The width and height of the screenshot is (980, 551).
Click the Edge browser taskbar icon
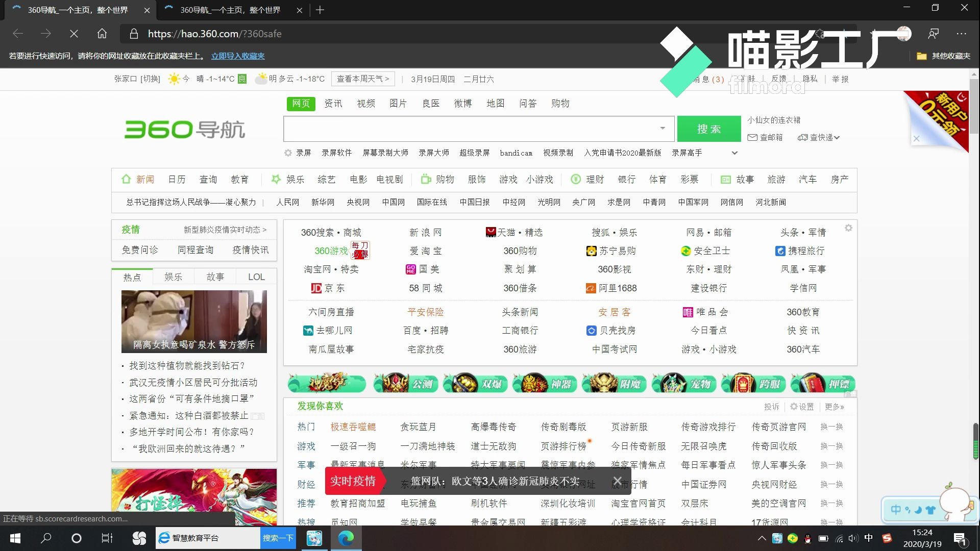[x=346, y=538]
